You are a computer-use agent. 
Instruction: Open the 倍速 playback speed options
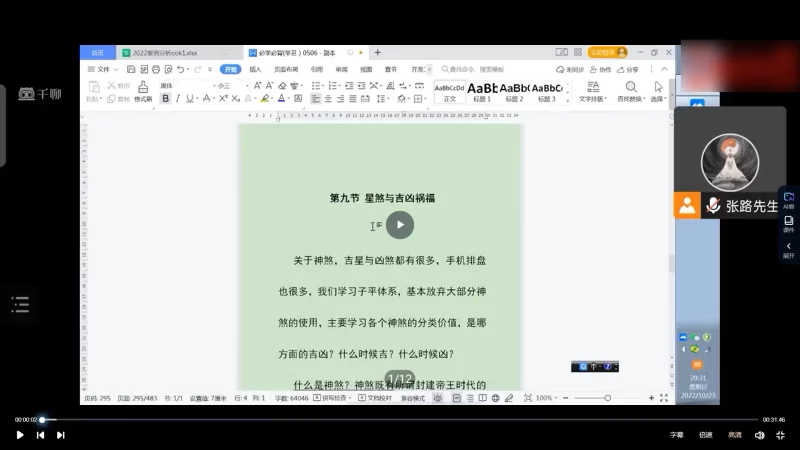tap(706, 435)
